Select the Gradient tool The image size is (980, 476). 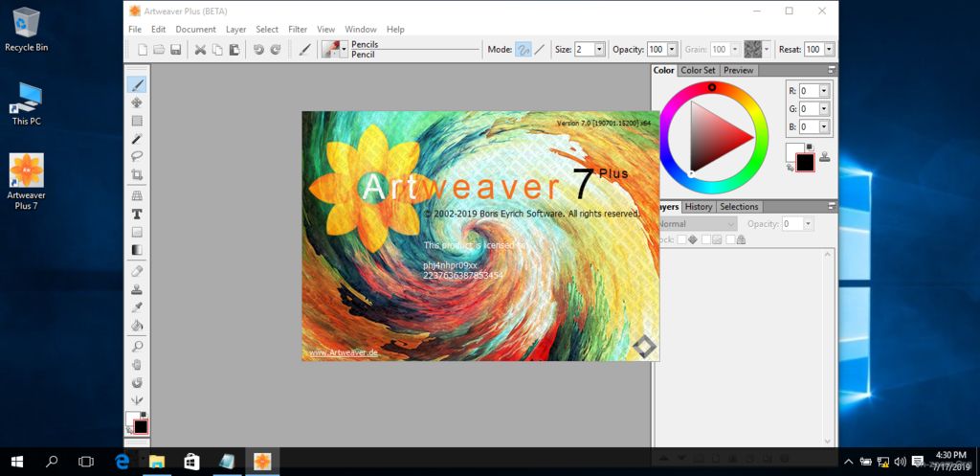coord(137,250)
